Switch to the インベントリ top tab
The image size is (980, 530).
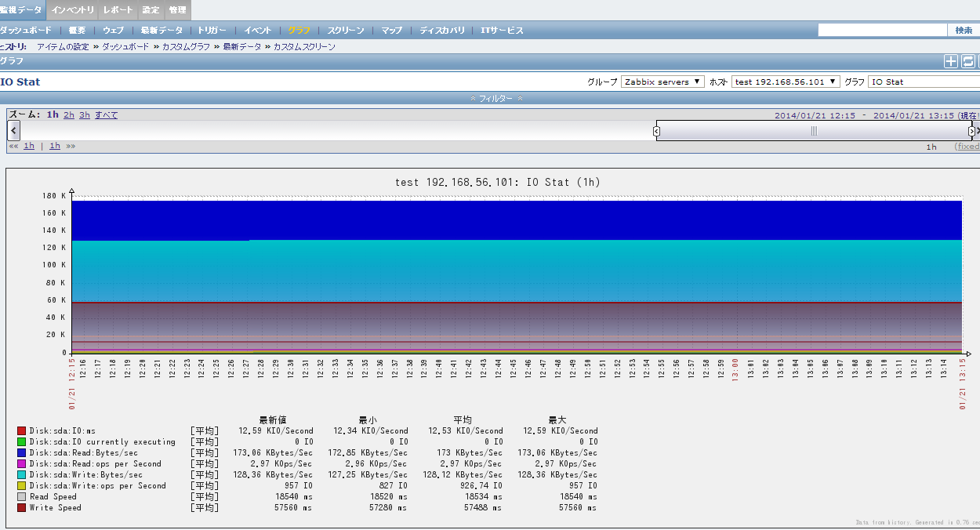[73, 10]
